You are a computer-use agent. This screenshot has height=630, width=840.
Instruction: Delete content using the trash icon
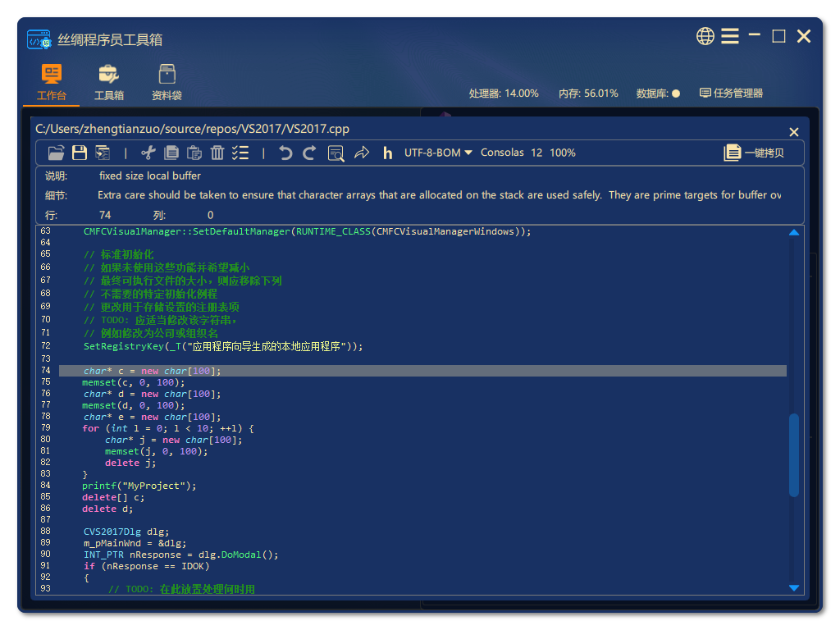point(217,153)
